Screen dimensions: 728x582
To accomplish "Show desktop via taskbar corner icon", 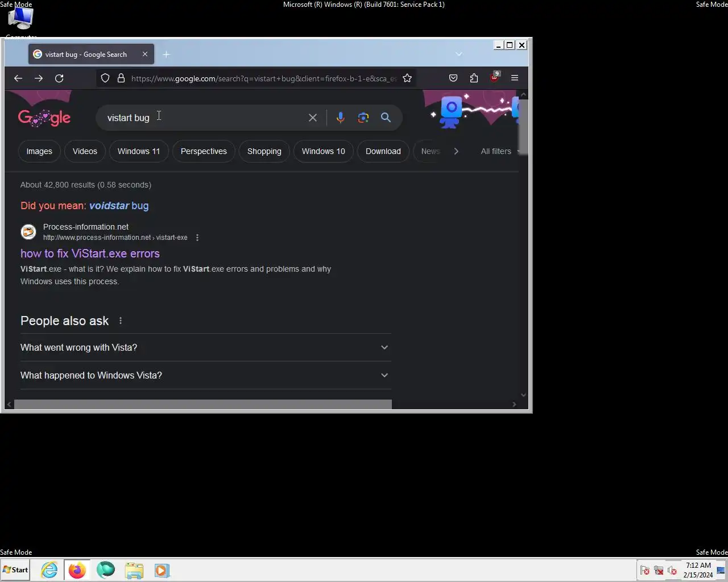I will (x=721, y=570).
